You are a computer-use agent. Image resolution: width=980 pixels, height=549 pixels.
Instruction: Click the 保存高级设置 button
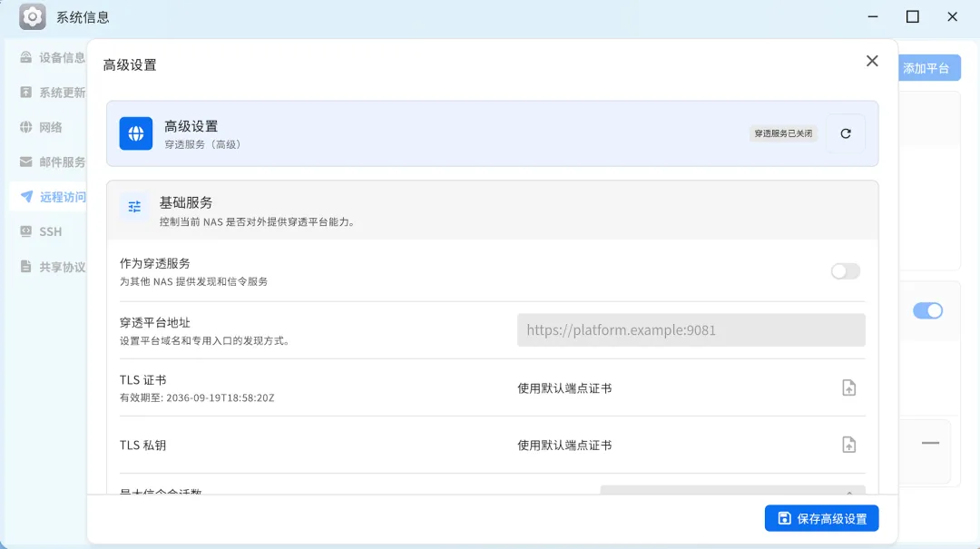pyautogui.click(x=821, y=518)
